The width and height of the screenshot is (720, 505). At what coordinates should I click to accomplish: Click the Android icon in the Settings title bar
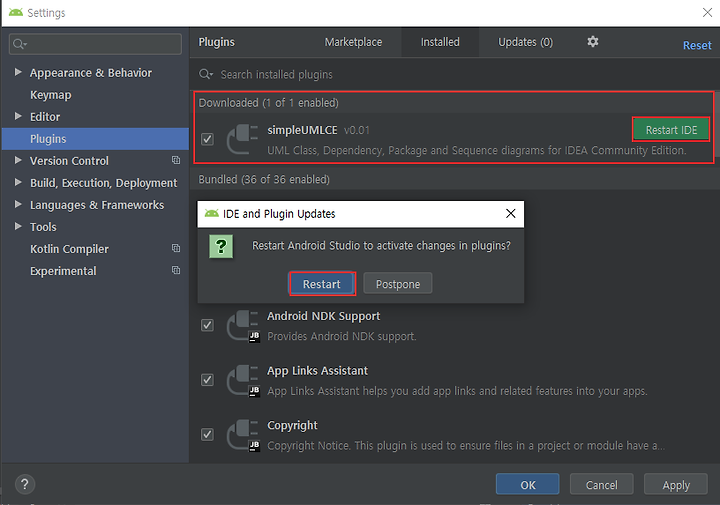point(16,12)
